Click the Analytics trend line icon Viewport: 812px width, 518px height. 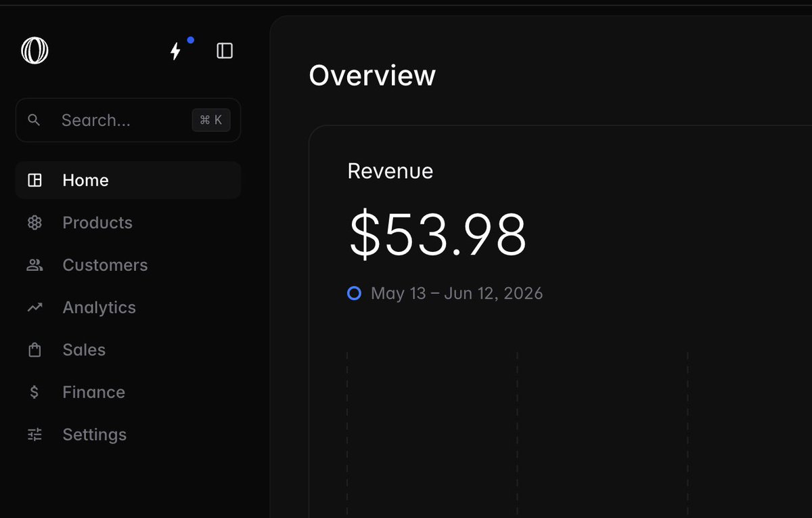35,307
